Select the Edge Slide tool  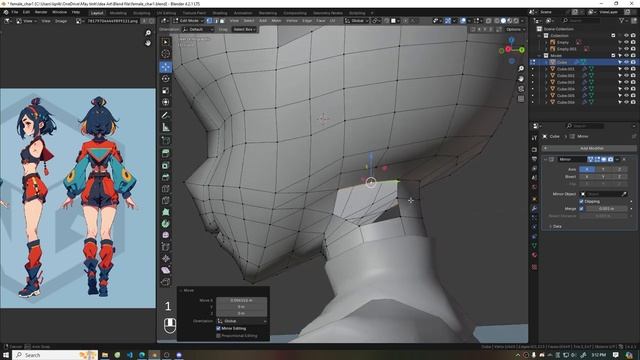click(x=165, y=247)
